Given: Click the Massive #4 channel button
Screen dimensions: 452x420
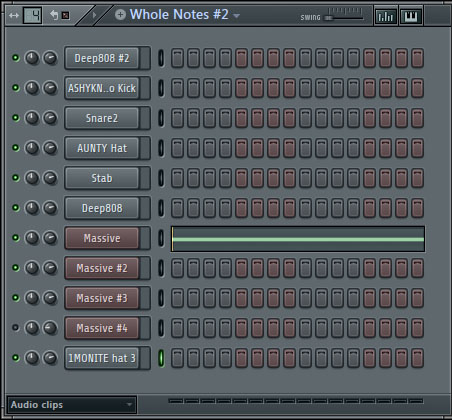Looking at the screenshot, I should click(x=102, y=328).
